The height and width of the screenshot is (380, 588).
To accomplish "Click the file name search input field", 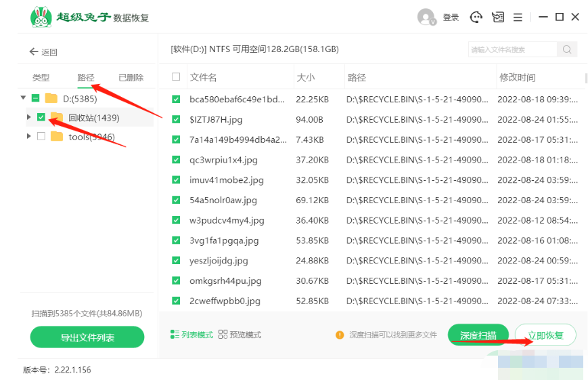I will click(x=512, y=49).
